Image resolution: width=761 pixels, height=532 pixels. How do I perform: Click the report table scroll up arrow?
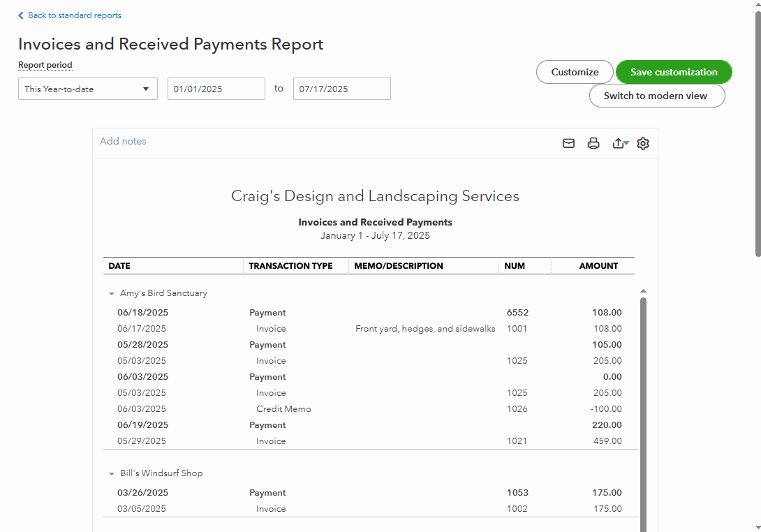coord(643,290)
